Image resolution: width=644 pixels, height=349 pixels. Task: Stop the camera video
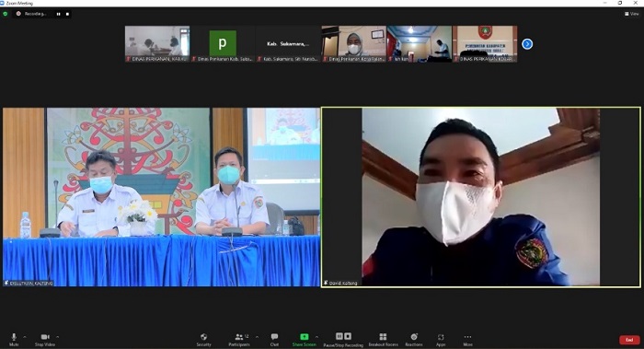tap(45, 340)
